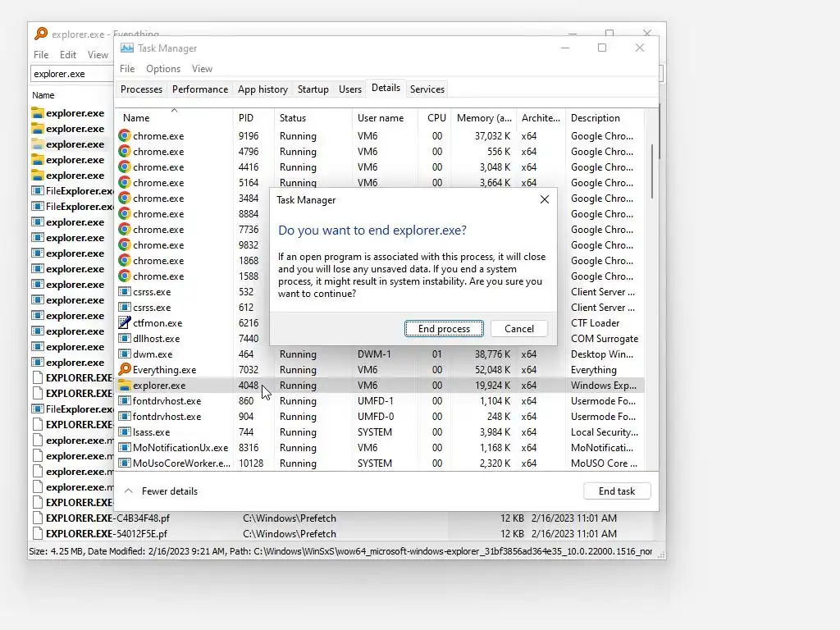Click Chrome icon of PID 8884 row
Viewport: 840px width, 630px height.
click(125, 214)
